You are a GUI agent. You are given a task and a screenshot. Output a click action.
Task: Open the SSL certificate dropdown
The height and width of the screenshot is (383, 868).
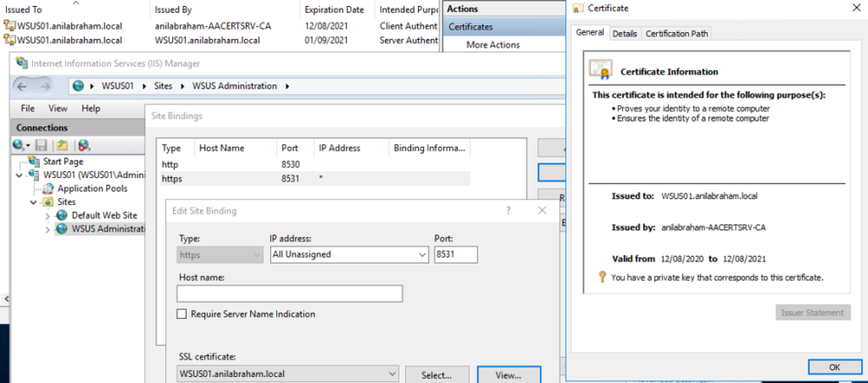[393, 373]
